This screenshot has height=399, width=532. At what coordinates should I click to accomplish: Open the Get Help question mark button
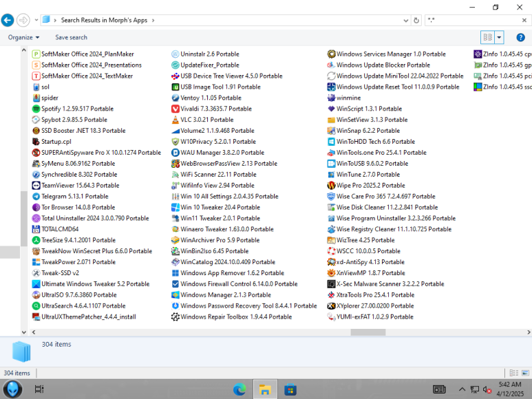click(x=520, y=37)
